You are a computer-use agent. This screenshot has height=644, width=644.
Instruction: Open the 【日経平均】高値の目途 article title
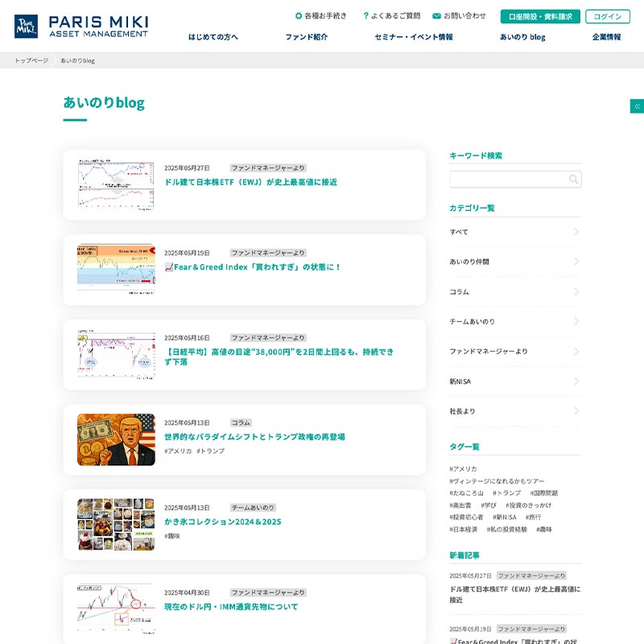coord(279,357)
